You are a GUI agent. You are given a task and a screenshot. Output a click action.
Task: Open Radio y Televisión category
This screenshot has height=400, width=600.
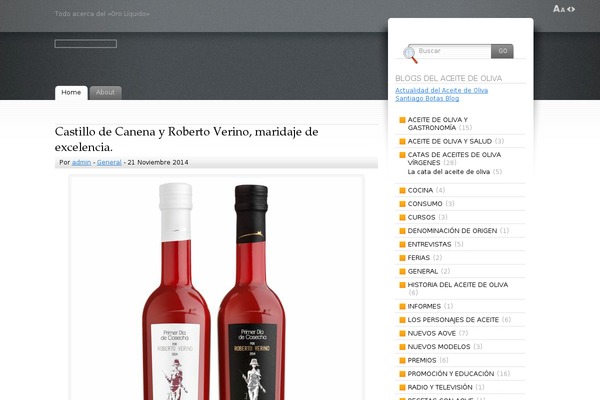pos(440,387)
